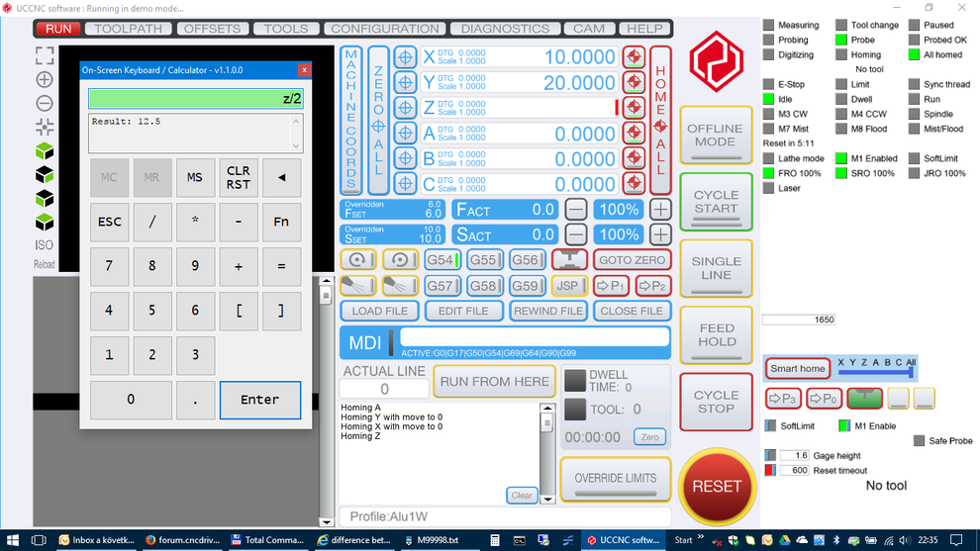
Task: Click the feed rate plus button
Action: tap(660, 209)
